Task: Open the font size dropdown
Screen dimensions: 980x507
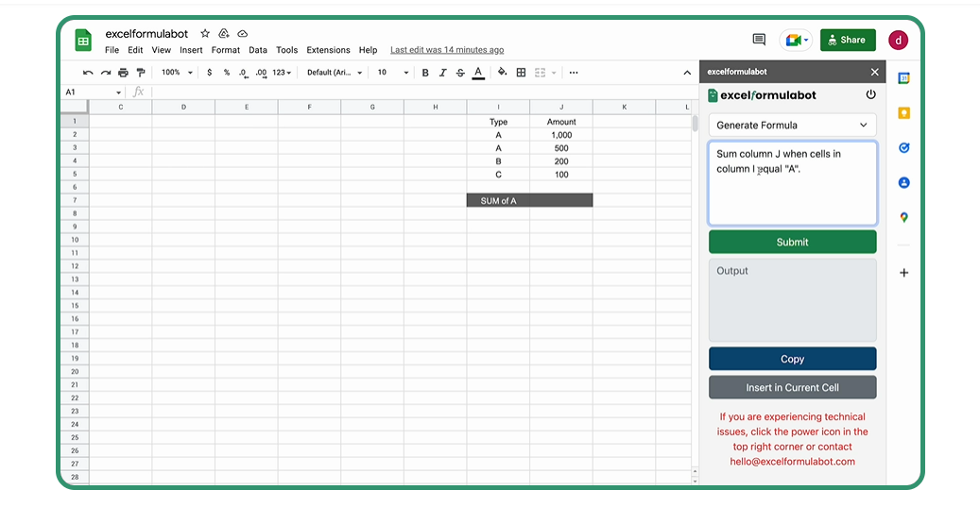Action: coord(393,73)
